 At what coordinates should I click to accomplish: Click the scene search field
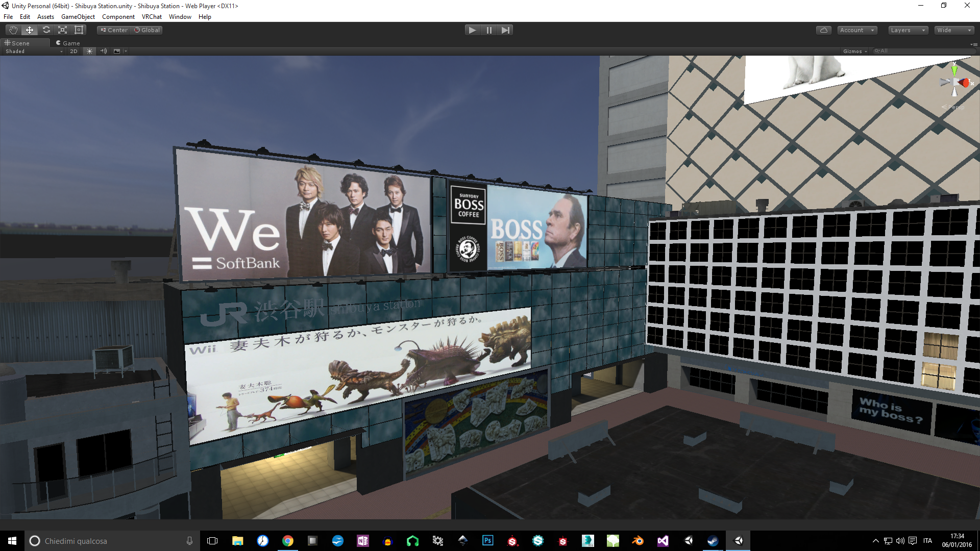coord(924,51)
